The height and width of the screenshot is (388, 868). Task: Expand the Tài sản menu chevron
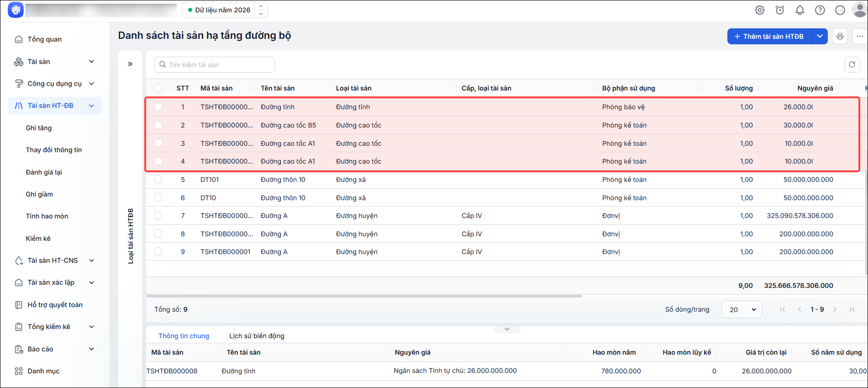click(x=91, y=62)
